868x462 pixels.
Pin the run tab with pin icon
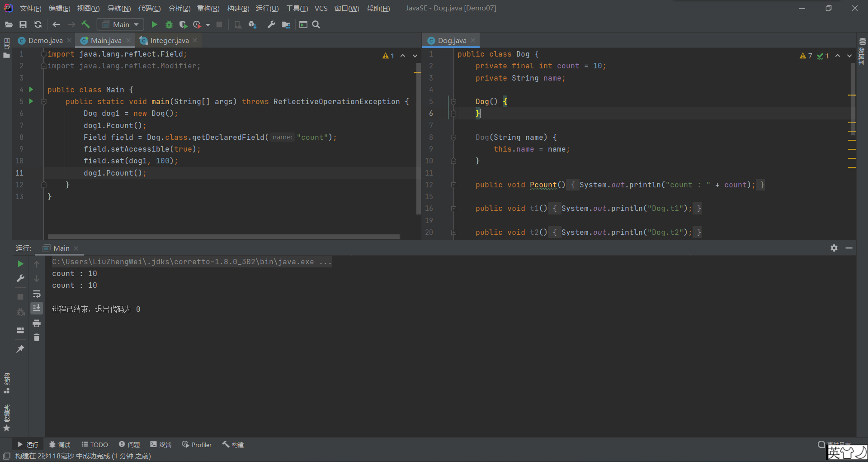coord(20,348)
